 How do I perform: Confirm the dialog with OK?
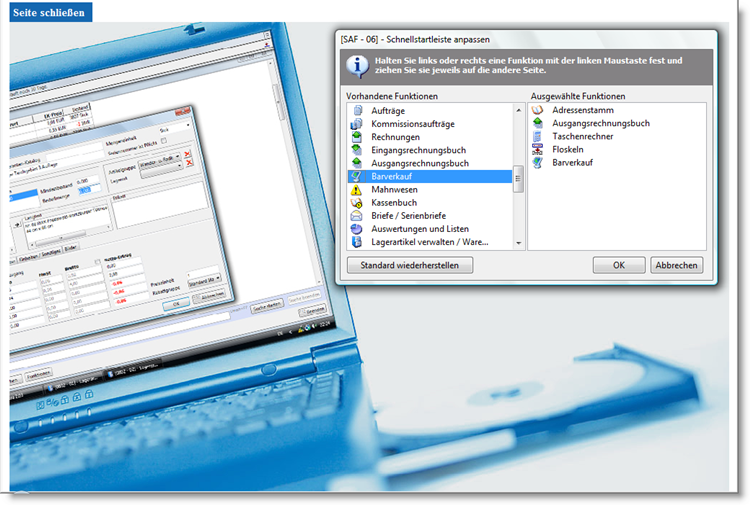(618, 265)
